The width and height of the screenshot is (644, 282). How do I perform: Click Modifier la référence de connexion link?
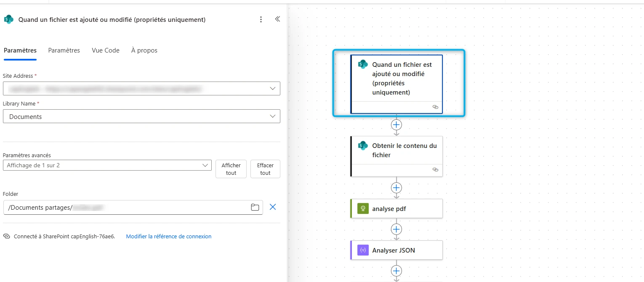(x=169, y=237)
